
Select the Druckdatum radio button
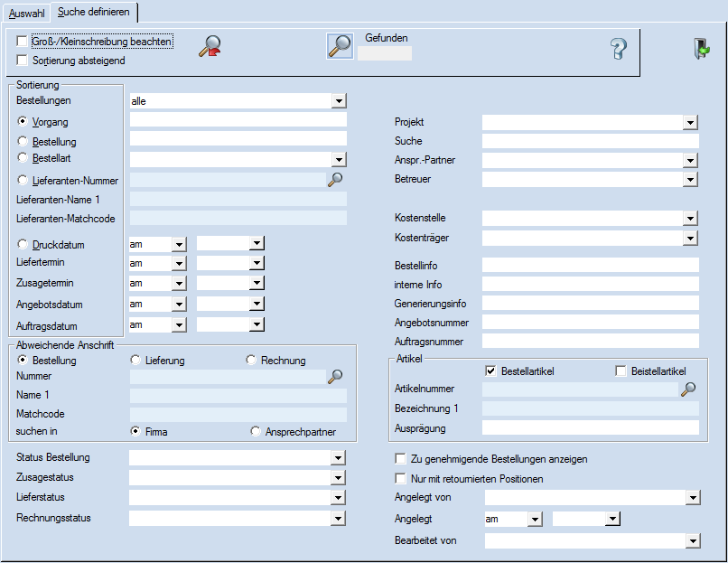23,245
